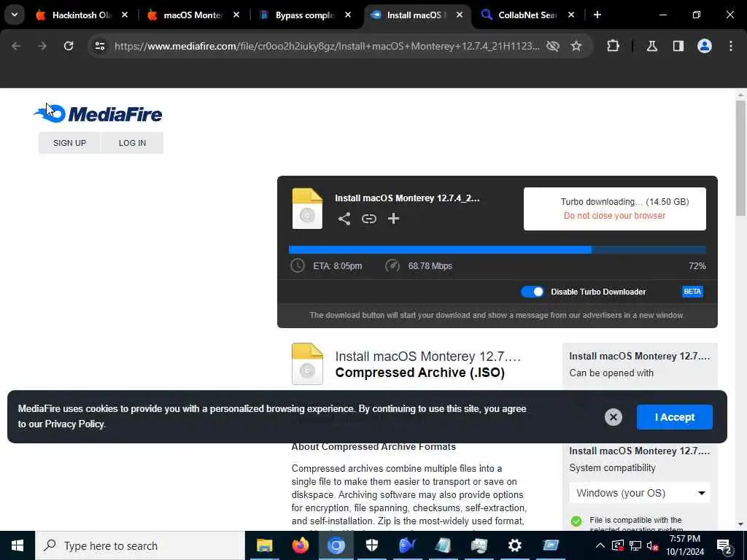Screen dimensions: 747x560
Task: Open the Windows (your OS) dropdown
Action: 640,493
